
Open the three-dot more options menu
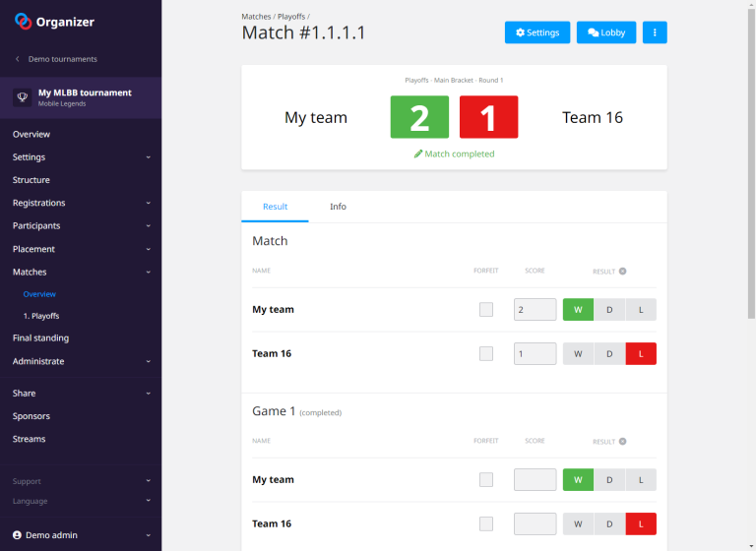tap(655, 32)
